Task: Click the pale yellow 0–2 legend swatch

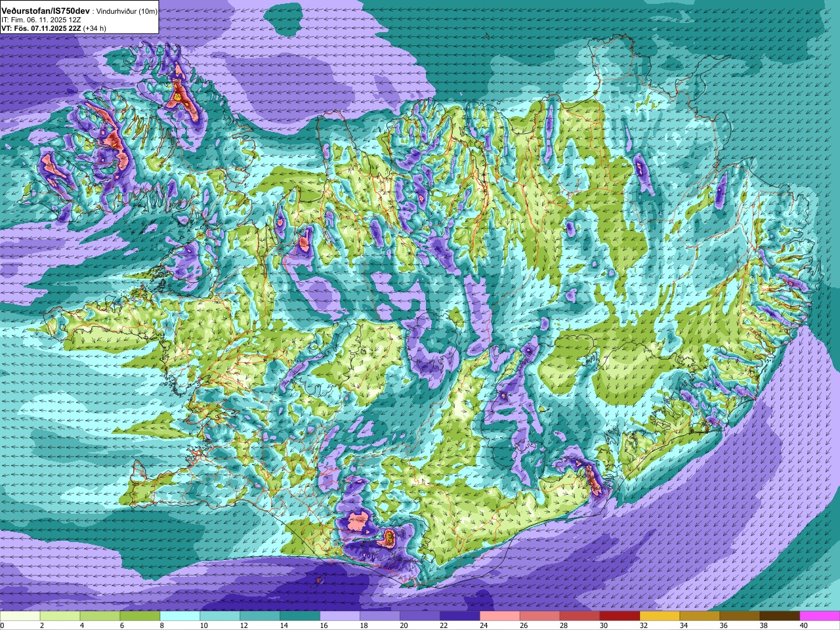Action: [x=20, y=617]
